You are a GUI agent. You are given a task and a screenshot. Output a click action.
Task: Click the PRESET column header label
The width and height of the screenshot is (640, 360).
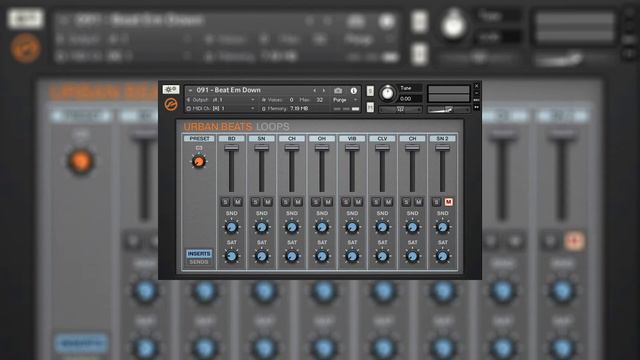point(199,138)
